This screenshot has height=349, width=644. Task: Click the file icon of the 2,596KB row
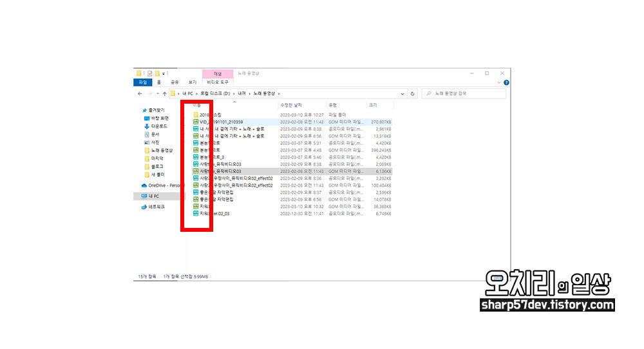coord(196,192)
